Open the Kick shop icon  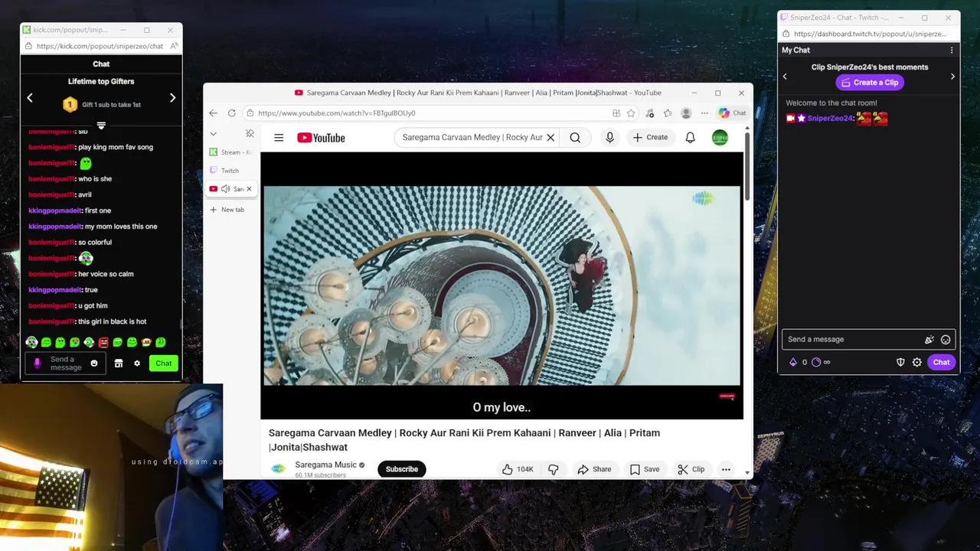click(119, 364)
